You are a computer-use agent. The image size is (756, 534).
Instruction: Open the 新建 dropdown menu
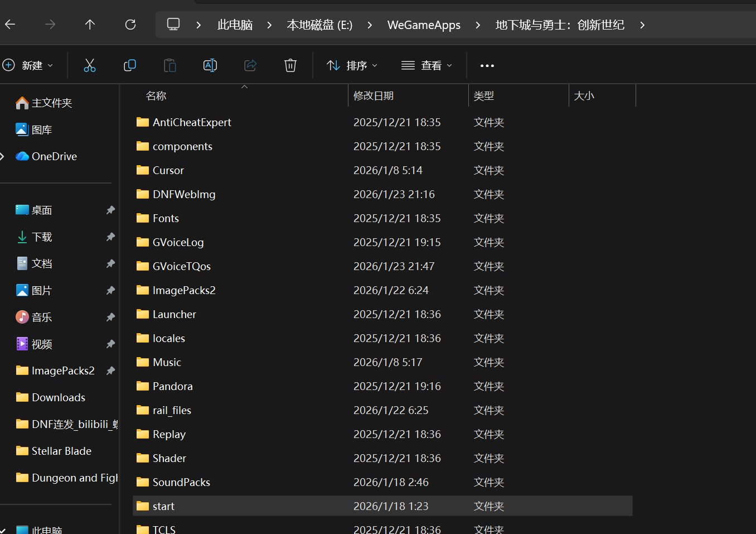28,65
